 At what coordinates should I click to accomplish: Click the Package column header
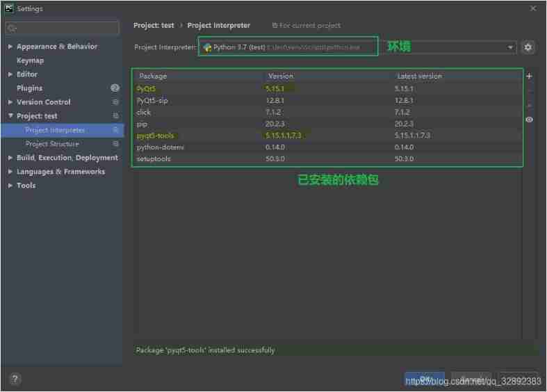pyautogui.click(x=153, y=76)
